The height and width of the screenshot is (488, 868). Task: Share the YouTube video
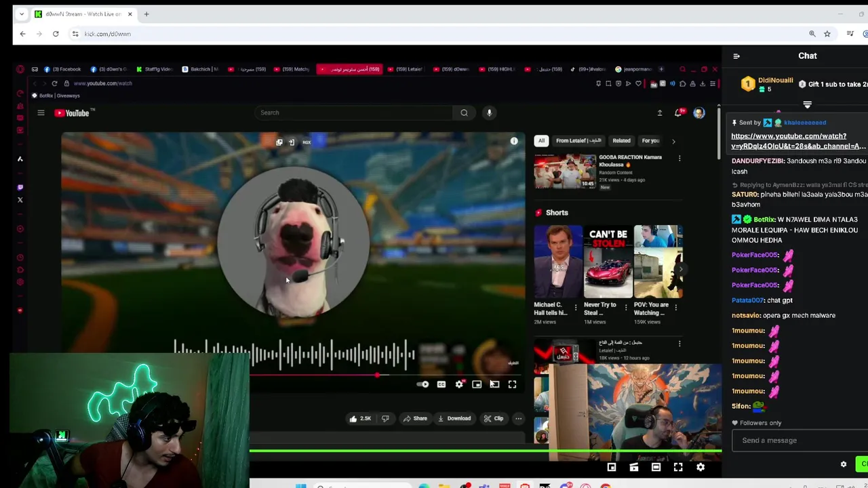pyautogui.click(x=415, y=418)
